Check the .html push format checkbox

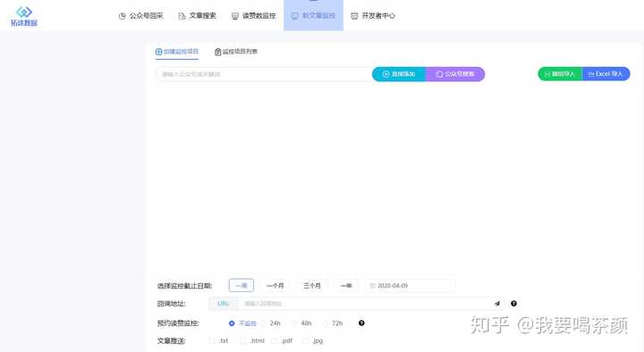243,340
